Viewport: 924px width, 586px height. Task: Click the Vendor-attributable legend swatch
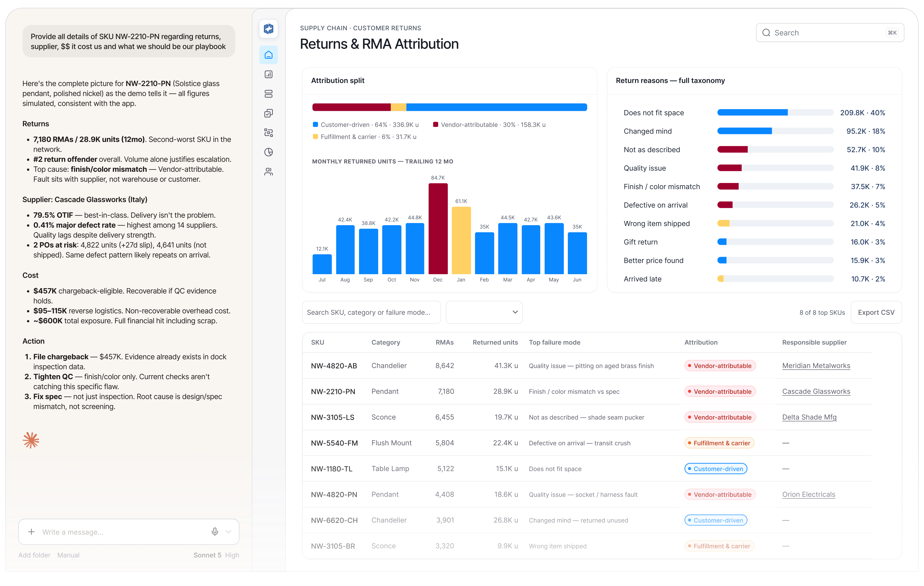pos(435,125)
